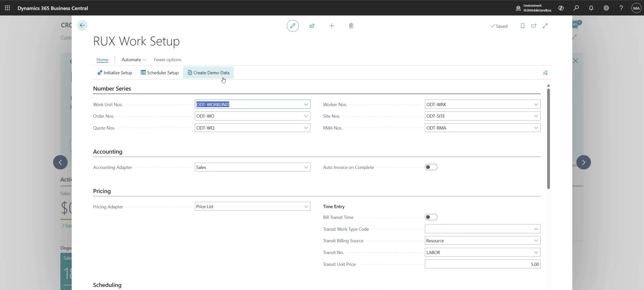Collapse the Number Series section header
Viewport: 644px width, 290px height.
[x=112, y=89]
